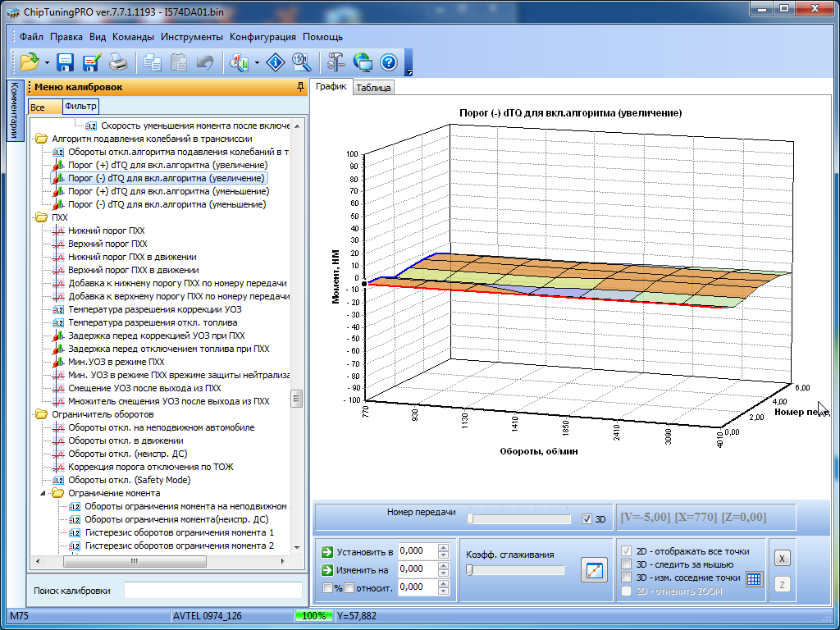
Task: Click the hammer and wrench settings icon
Action: (336, 62)
